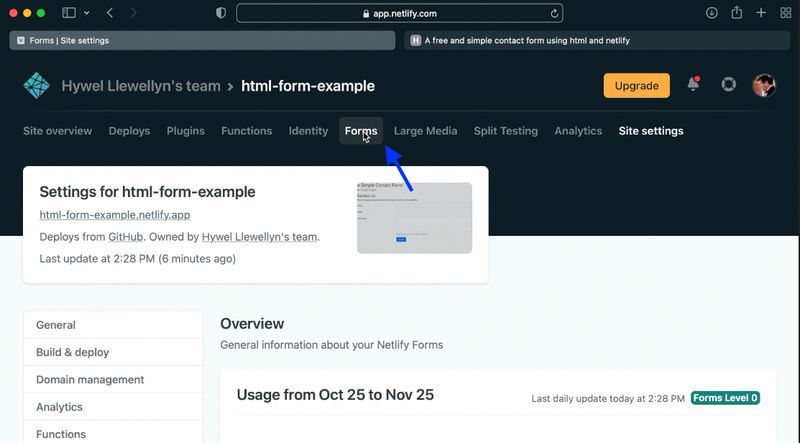Click the app.netlify.com address bar
The height and width of the screenshot is (443, 800).
point(399,13)
